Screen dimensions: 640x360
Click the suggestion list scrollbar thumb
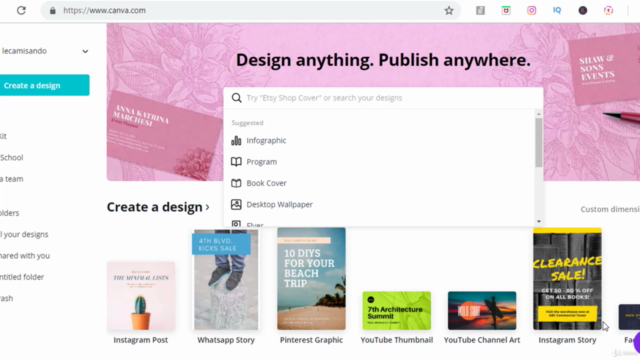point(539,142)
